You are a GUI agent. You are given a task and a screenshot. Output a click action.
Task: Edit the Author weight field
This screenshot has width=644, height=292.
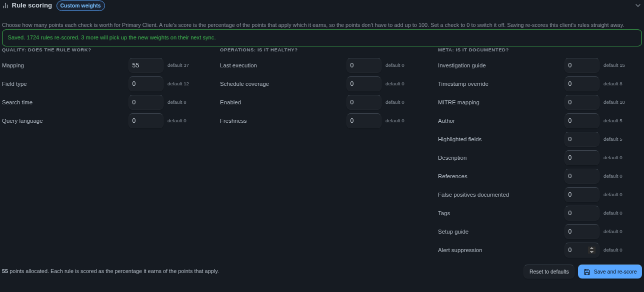(582, 121)
